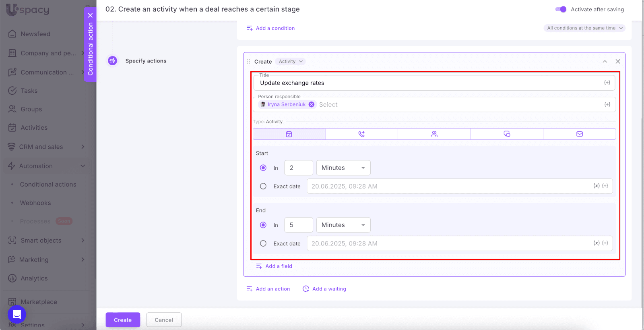The width and height of the screenshot is (644, 330).
Task: Collapse the Create Activity action panel
Action: click(x=605, y=62)
